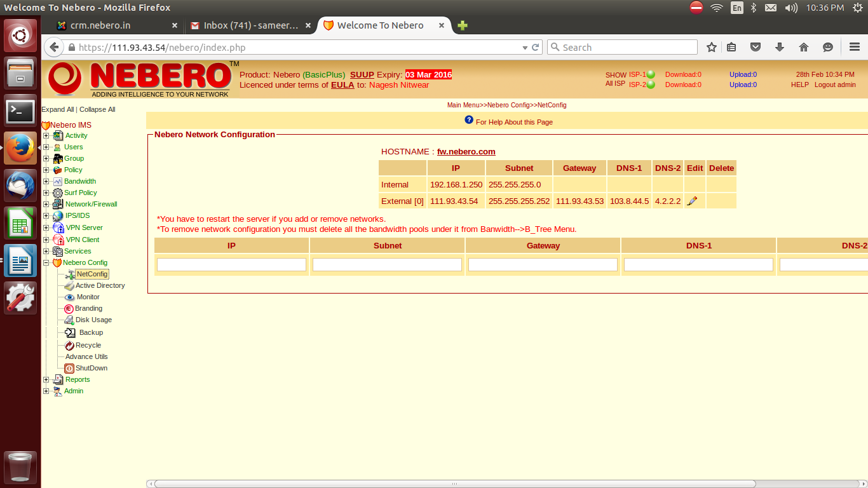The width and height of the screenshot is (868, 488).
Task: Click the ShutDown icon
Action: 69,368
